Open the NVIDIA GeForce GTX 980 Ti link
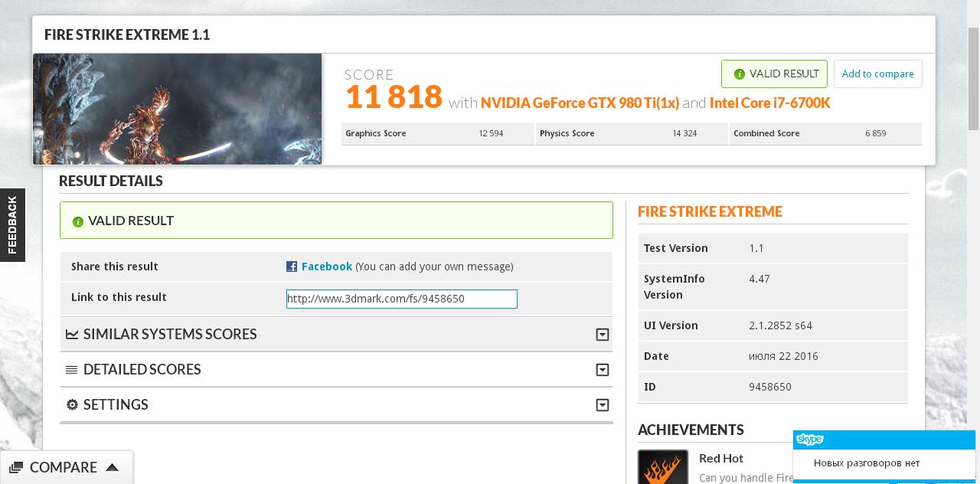This screenshot has height=484, width=980. tap(580, 103)
